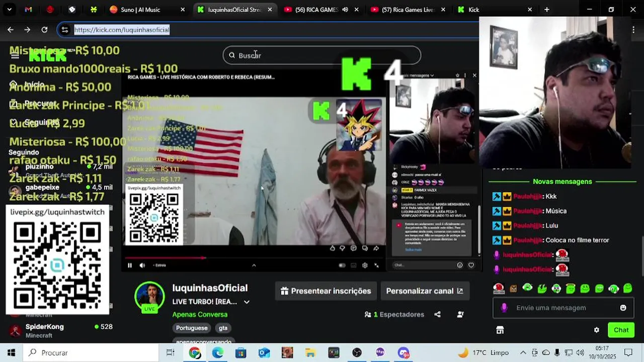
Task: Expand the chevron-up in video controls
Action: click(x=254, y=265)
